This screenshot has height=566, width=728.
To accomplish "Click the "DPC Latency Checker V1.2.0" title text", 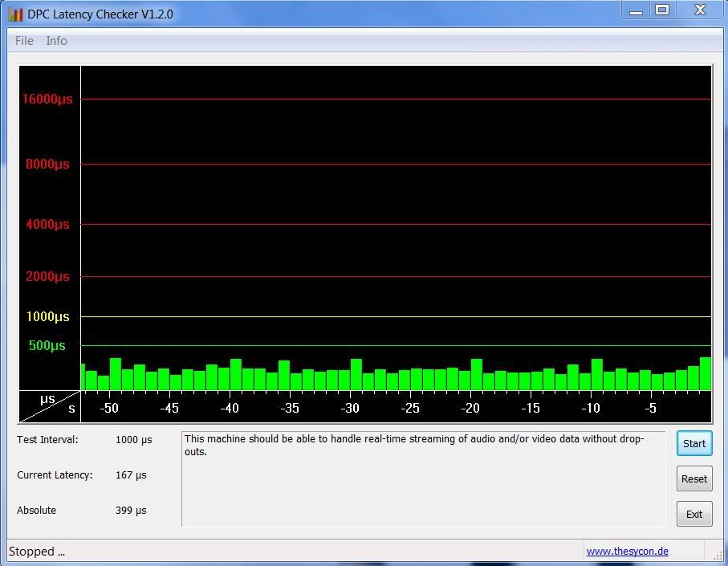I will pos(100,14).
